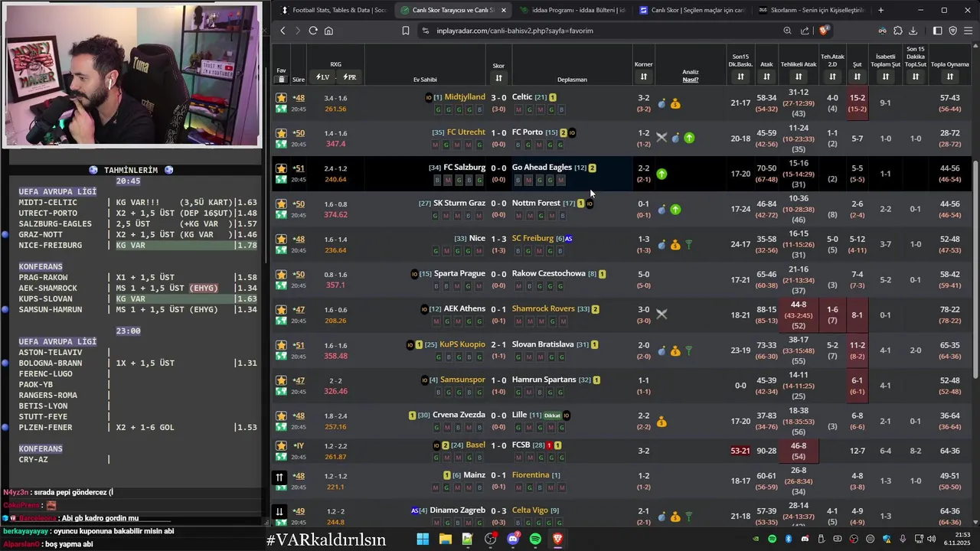The width and height of the screenshot is (980, 551).
Task: Click crossed swords icon in AEK Athens row
Action: (x=661, y=314)
